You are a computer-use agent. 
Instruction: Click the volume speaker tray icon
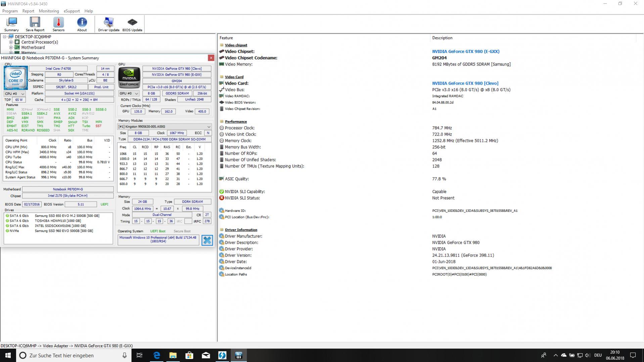587,355
